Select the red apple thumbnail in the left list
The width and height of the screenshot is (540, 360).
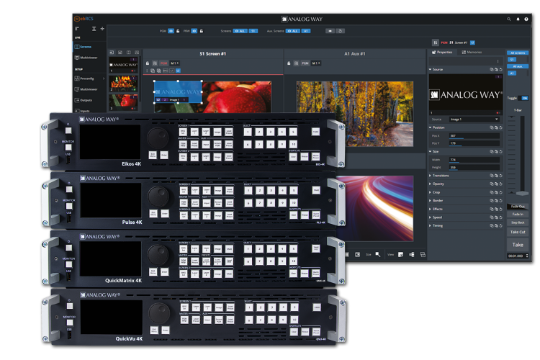click(x=123, y=102)
